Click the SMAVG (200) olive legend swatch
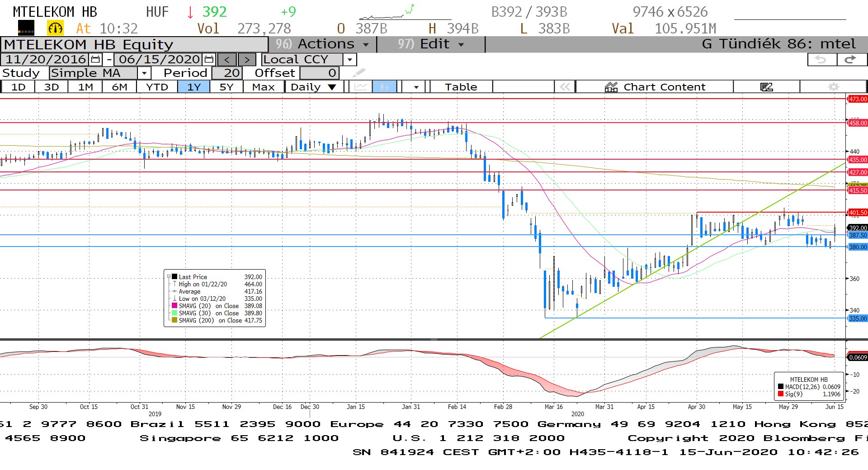Screen dimensions: 868x470 175,320
